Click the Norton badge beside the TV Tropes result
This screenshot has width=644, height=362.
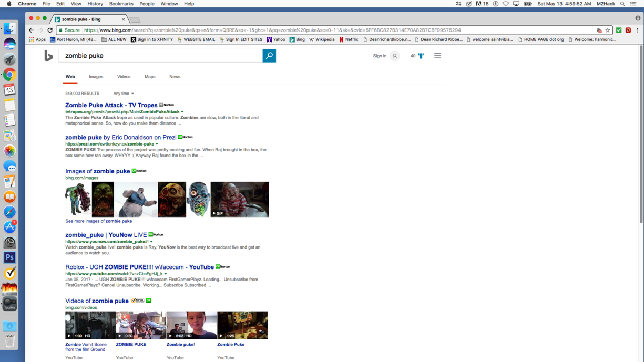click(167, 105)
